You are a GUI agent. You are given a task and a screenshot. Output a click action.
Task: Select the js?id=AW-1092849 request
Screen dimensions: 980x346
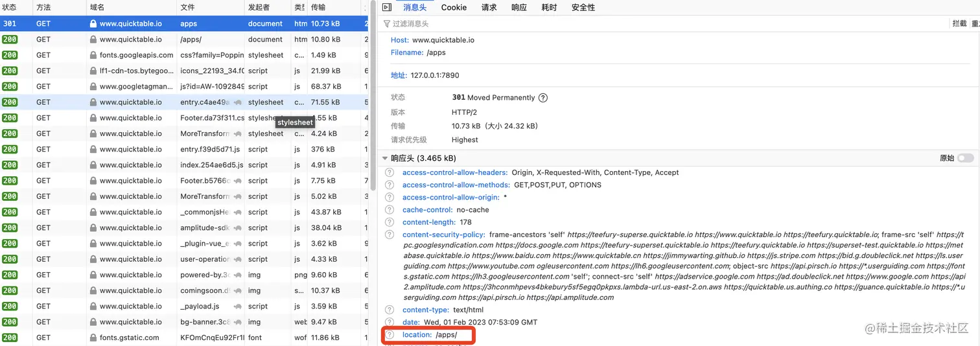[x=184, y=86]
